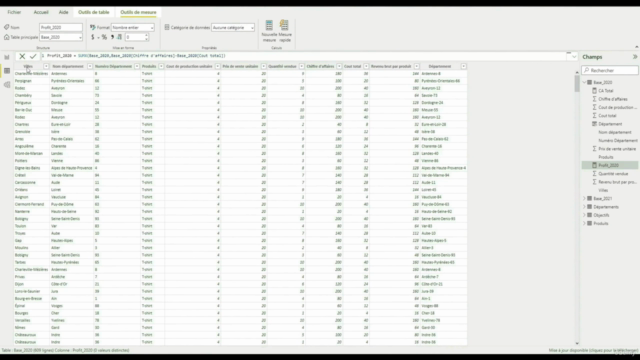640x360 pixels.
Task: Select the Outils de mesure tab
Action: click(138, 12)
